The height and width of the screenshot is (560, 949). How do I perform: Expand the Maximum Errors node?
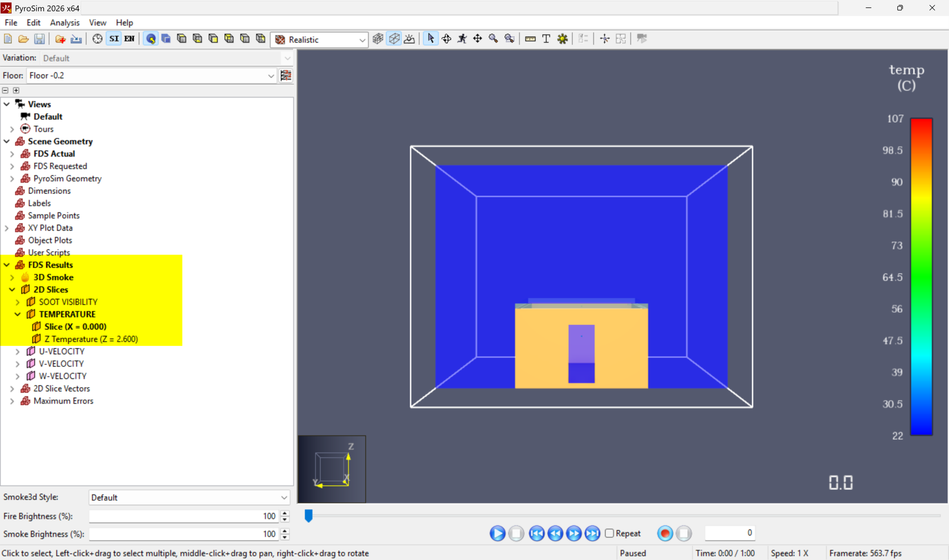pyautogui.click(x=12, y=401)
